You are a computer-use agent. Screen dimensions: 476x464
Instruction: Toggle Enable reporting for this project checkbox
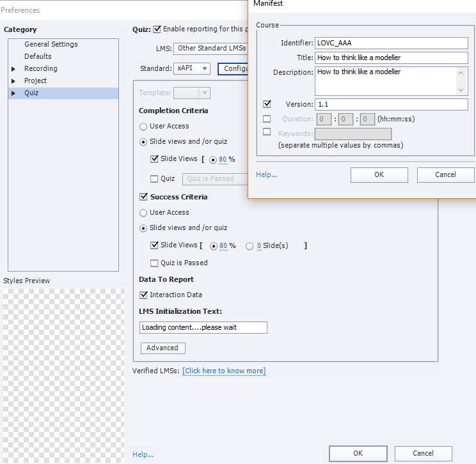[157, 29]
